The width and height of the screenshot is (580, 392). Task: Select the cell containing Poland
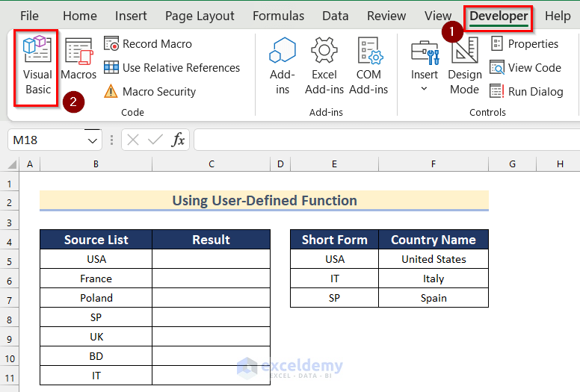point(96,298)
